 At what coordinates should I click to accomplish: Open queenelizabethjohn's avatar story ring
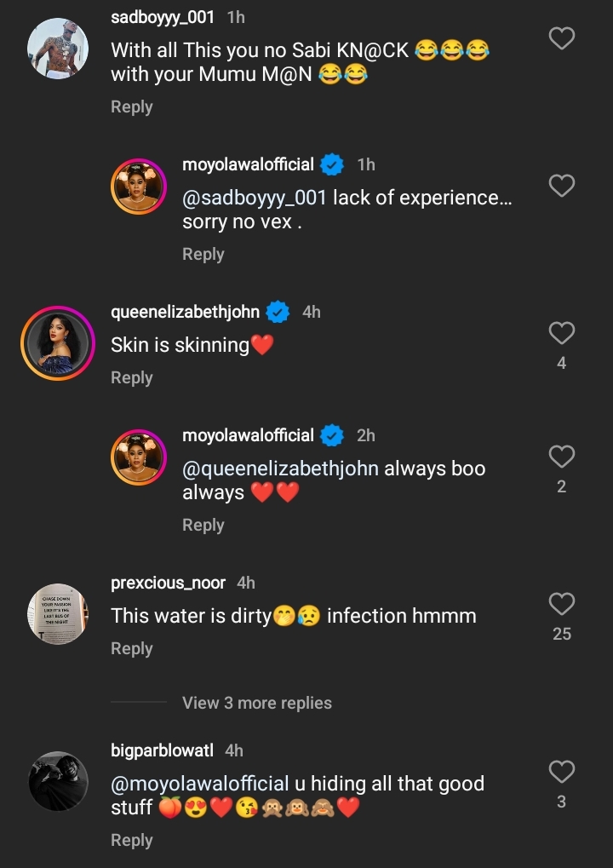pyautogui.click(x=58, y=343)
